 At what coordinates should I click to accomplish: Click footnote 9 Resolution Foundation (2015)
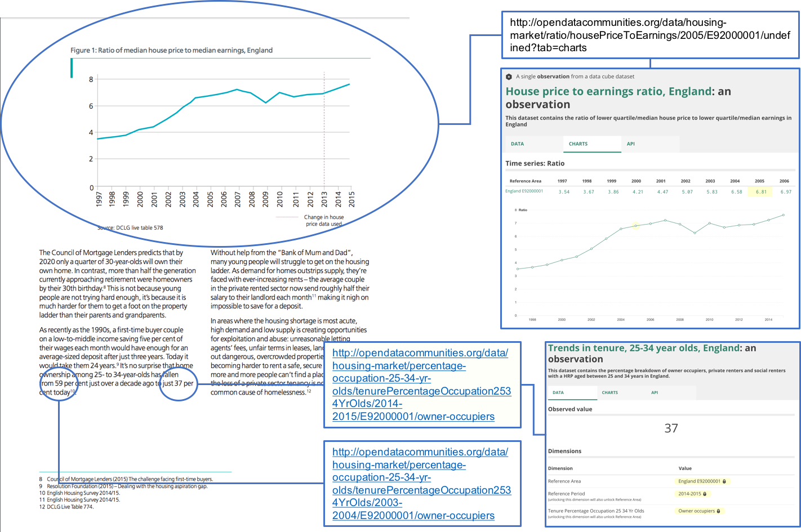pos(123,486)
